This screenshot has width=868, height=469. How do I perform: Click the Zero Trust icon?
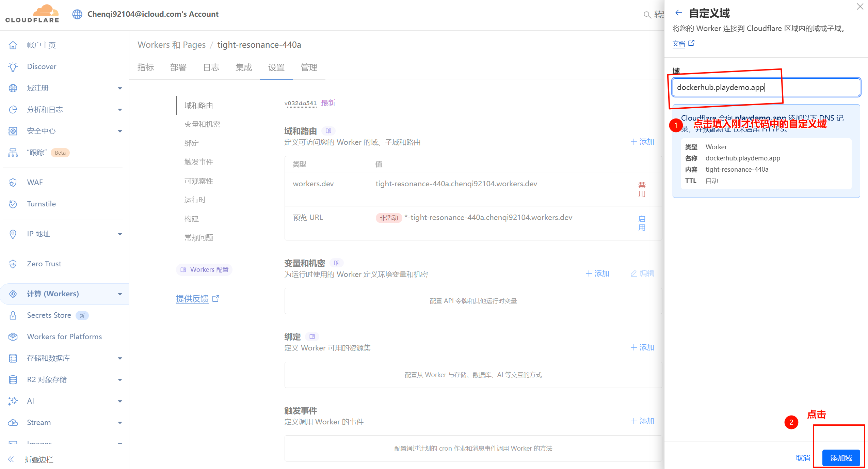13,264
